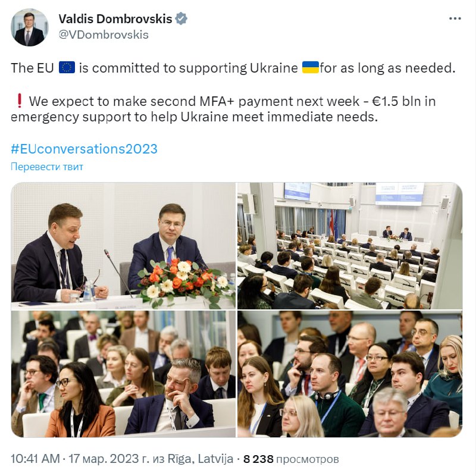This screenshot has width=476, height=476.
Task: Click the 8 238 просмотров view count
Action: [x=291, y=459]
